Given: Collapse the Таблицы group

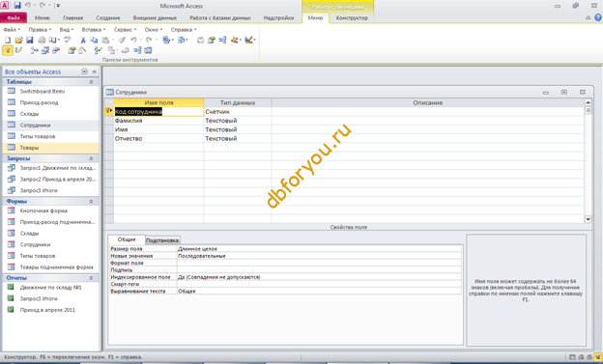Looking at the screenshot, I should coord(91,82).
